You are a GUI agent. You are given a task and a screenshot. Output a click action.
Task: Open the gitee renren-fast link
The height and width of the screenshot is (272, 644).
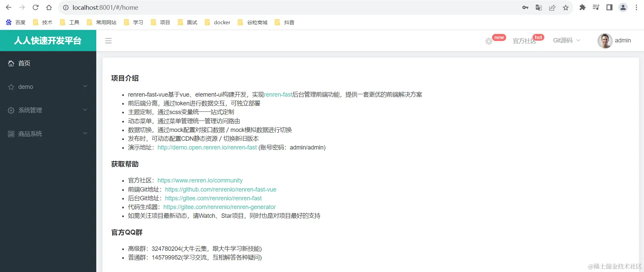pyautogui.click(x=213, y=198)
